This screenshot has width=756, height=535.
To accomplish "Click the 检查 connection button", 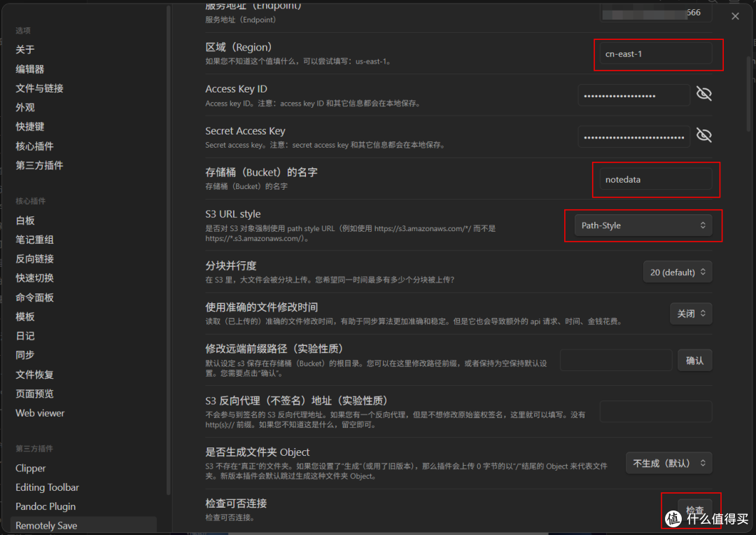I will point(694,510).
